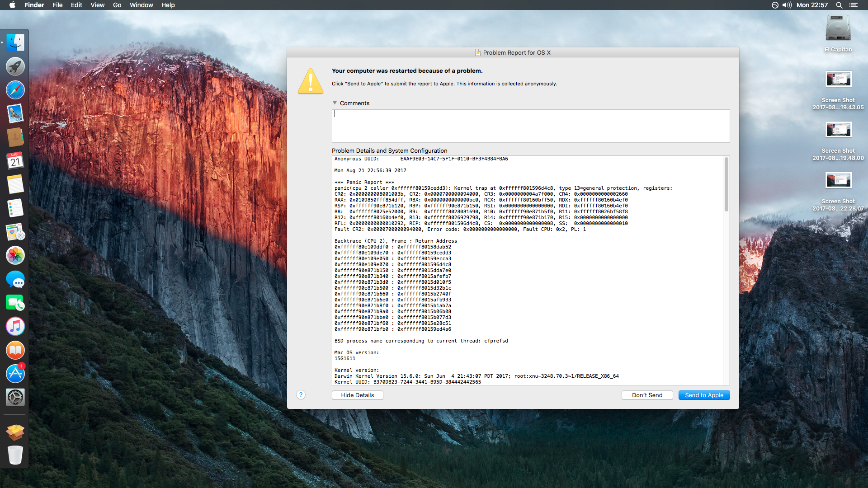Click Hide Details to collapse report
This screenshot has height=488, width=868.
(357, 395)
